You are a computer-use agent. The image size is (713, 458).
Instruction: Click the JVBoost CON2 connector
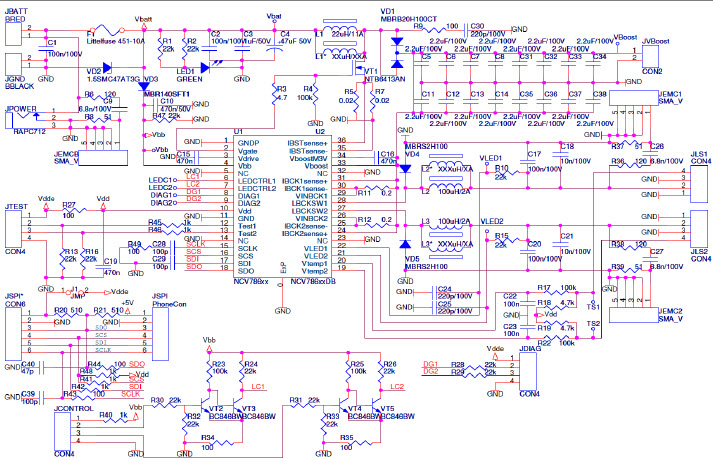click(x=652, y=57)
